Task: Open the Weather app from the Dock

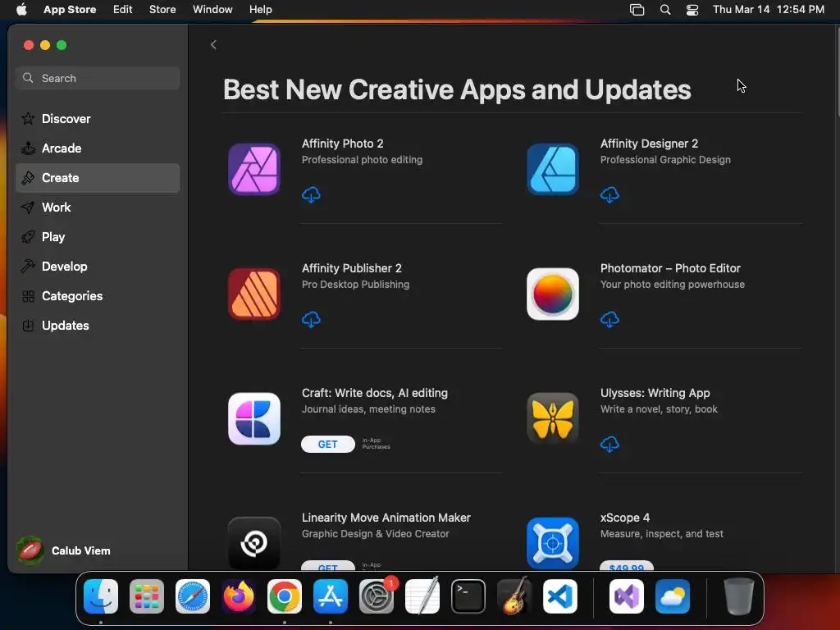Action: 673,596
